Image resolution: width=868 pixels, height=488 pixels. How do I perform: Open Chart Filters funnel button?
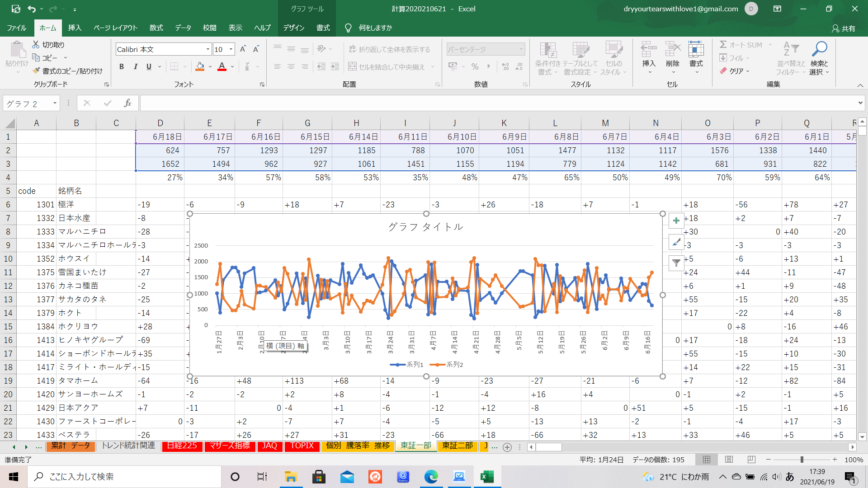(676, 263)
